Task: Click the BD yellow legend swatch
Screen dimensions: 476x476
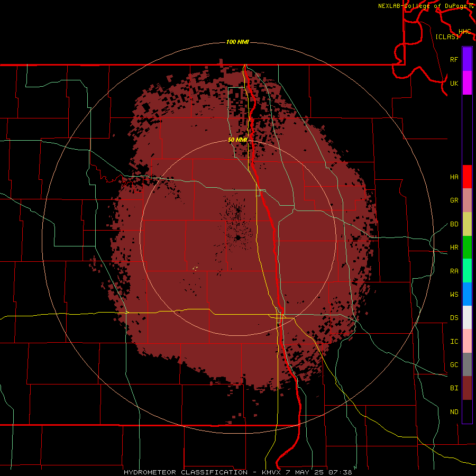Action: pos(467,224)
